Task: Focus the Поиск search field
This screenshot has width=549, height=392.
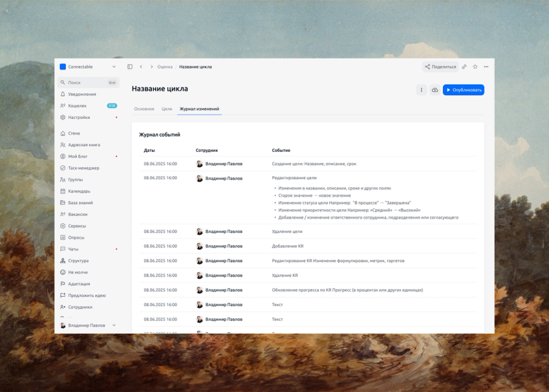Action: pyautogui.click(x=88, y=82)
